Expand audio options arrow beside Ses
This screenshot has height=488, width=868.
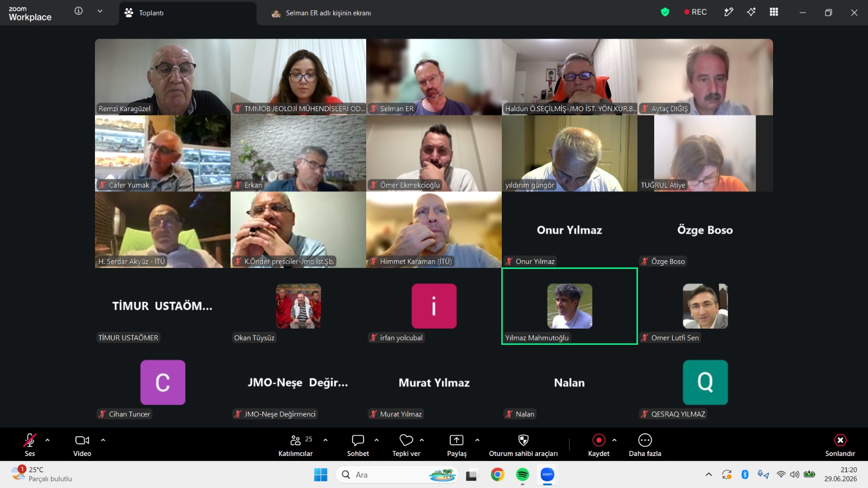point(48,440)
